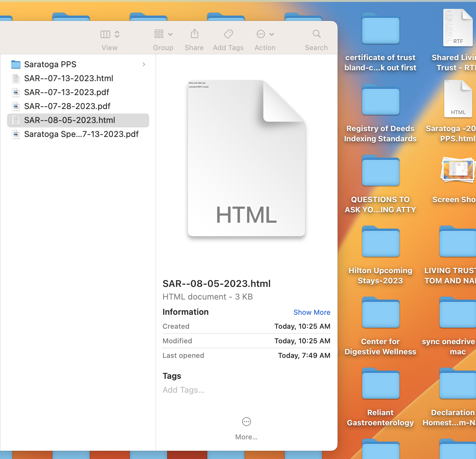The width and height of the screenshot is (476, 459).
Task: Open the Registry of Deeds Indexing Standards folder
Action: (380, 100)
